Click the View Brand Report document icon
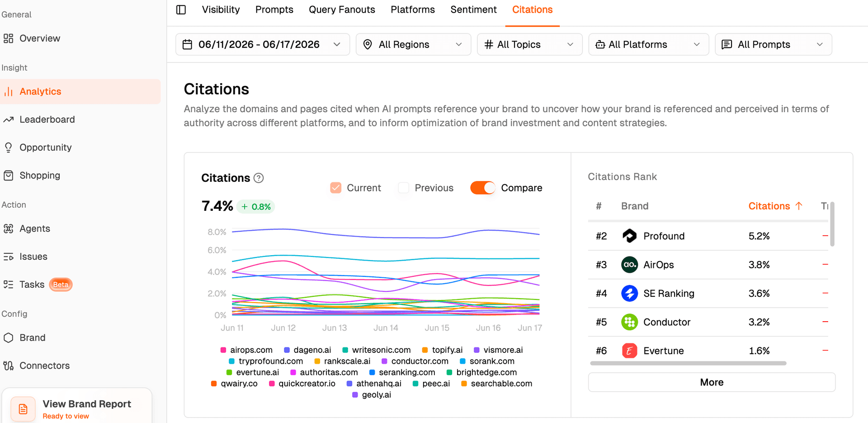The image size is (868, 423). [23, 409]
